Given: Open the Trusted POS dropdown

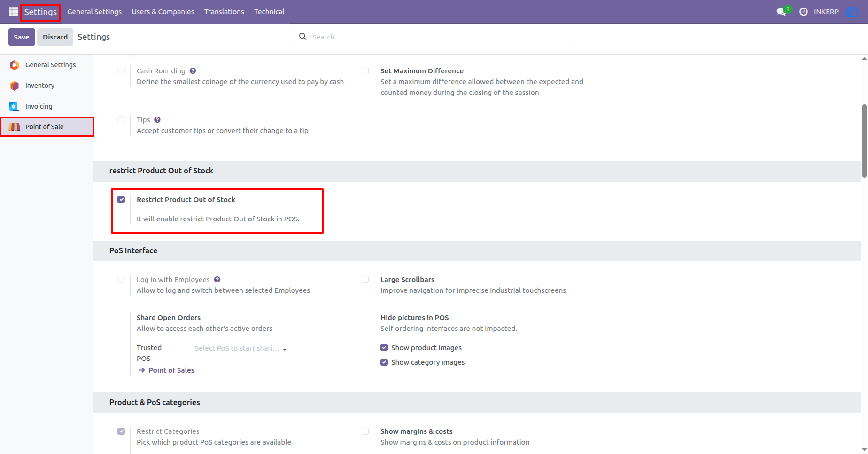Looking at the screenshot, I should coord(241,348).
